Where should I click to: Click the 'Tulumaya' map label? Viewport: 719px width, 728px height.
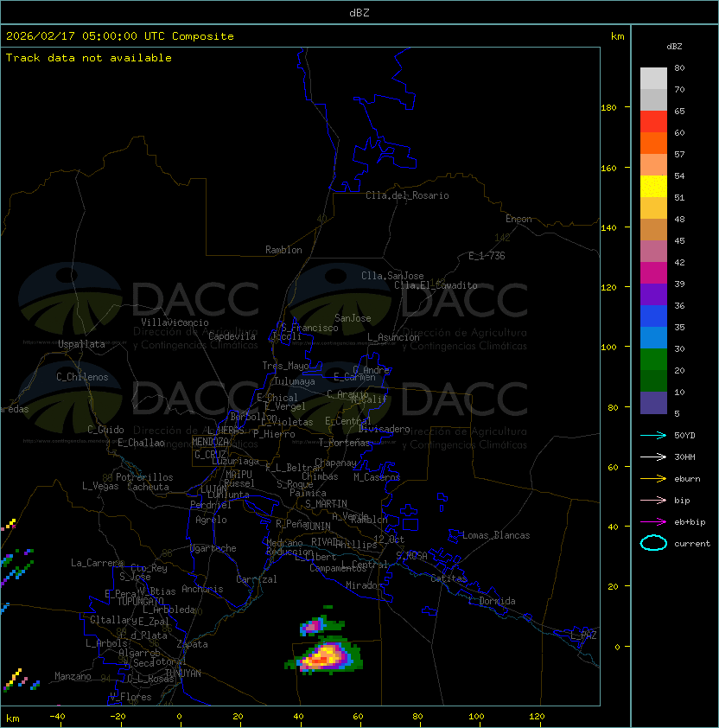(x=295, y=381)
